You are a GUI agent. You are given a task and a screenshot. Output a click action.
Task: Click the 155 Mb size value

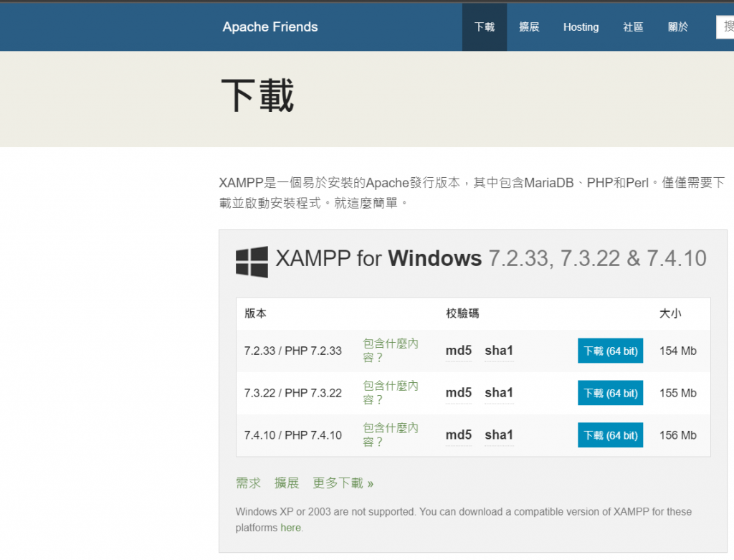click(678, 393)
